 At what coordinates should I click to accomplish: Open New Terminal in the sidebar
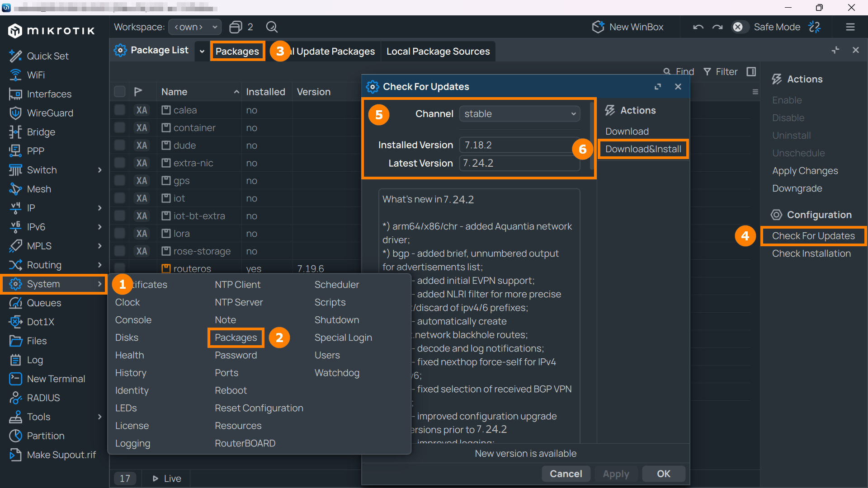[56, 379]
